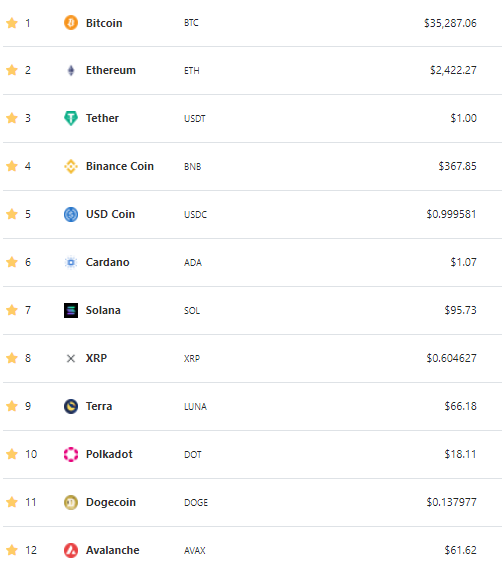Click the Ethereum diamond logo

click(x=71, y=70)
